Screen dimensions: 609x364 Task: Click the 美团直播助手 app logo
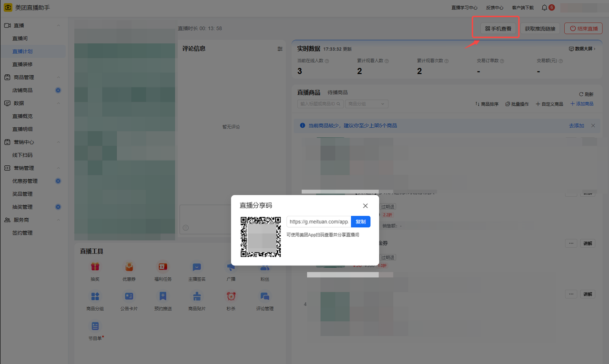[8, 8]
